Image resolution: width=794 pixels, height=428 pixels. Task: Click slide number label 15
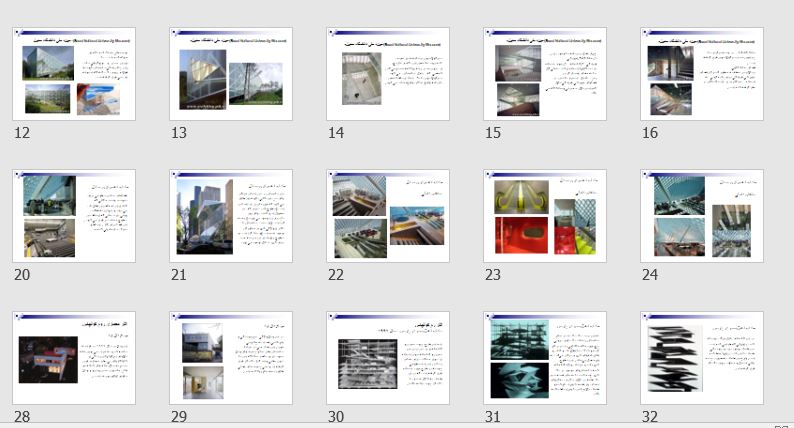click(493, 133)
